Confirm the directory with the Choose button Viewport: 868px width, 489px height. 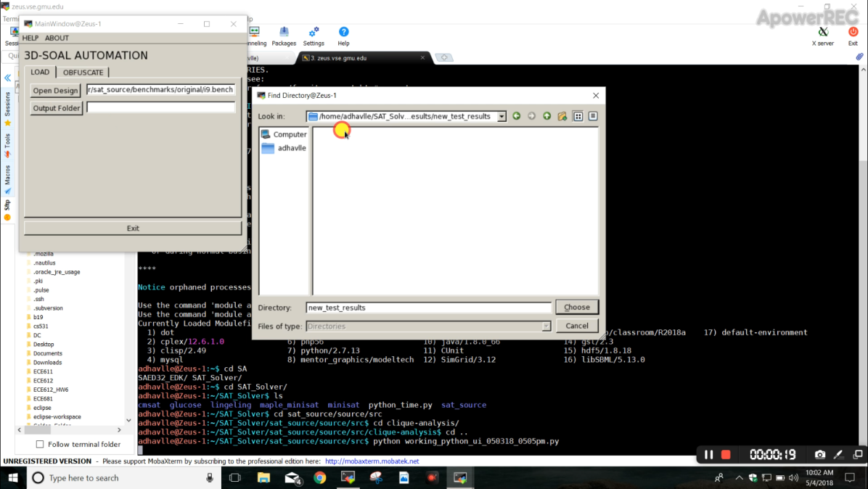577,307
